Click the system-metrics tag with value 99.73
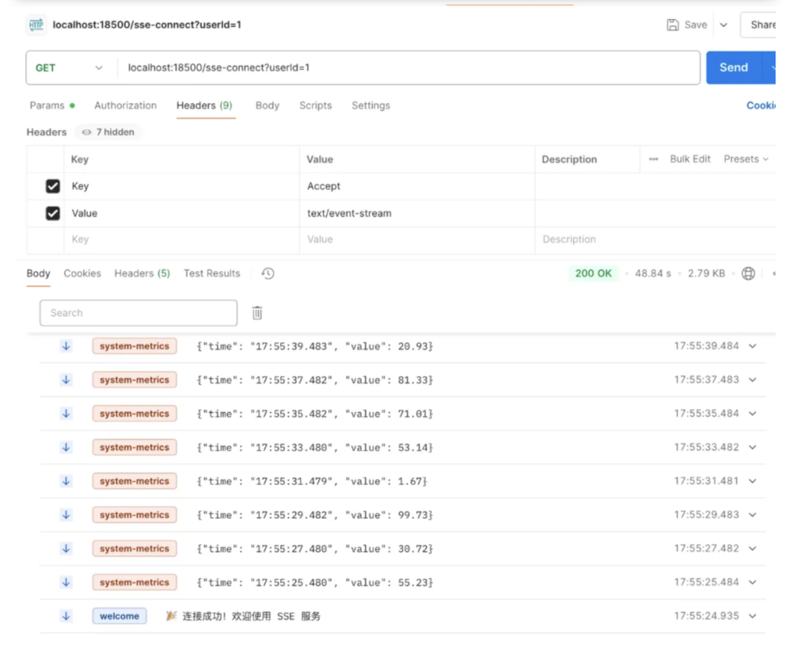Image resolution: width=812 pixels, height=658 pixels. [135, 515]
